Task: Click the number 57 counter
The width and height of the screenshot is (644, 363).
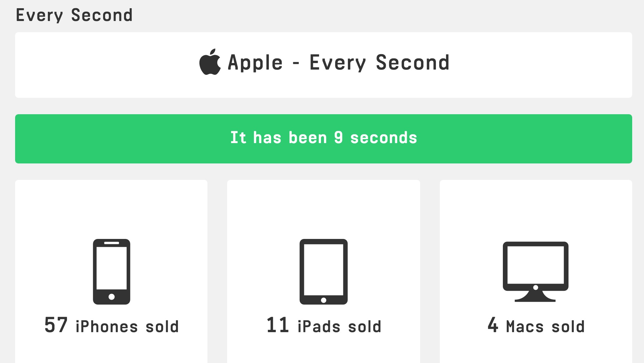Action: point(56,325)
